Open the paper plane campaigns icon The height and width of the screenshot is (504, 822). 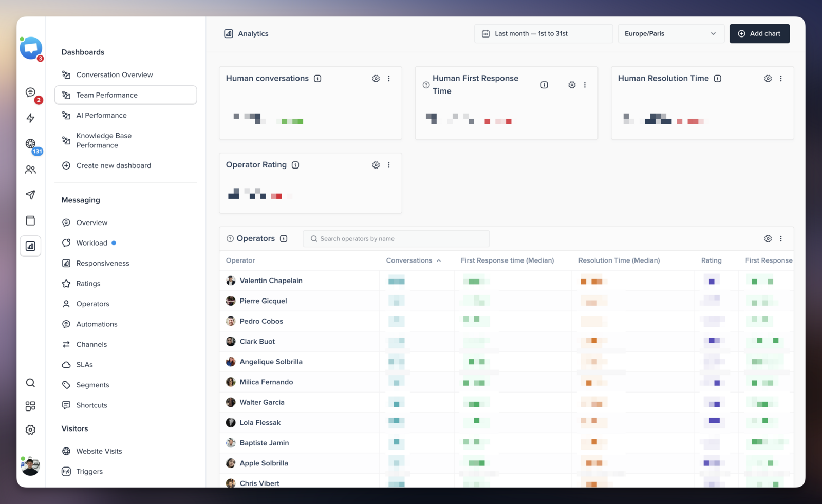(30, 195)
